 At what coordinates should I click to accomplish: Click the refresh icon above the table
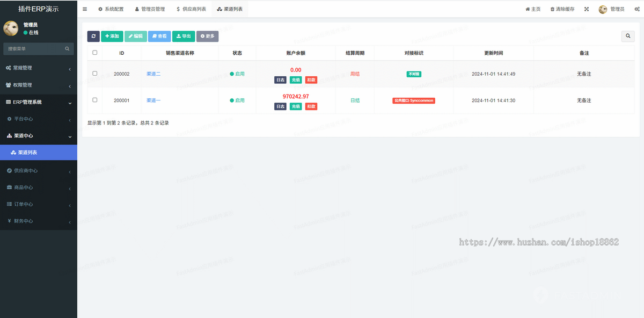click(x=93, y=36)
